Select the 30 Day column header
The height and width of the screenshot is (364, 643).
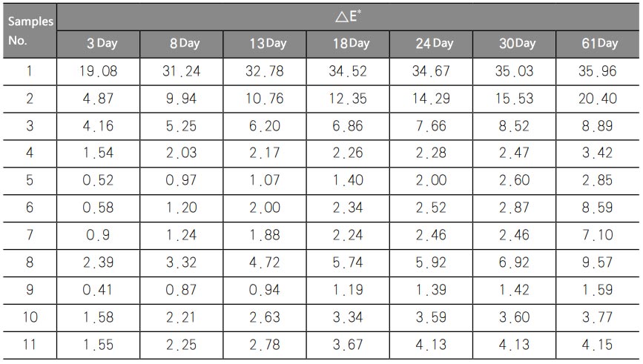pos(517,44)
